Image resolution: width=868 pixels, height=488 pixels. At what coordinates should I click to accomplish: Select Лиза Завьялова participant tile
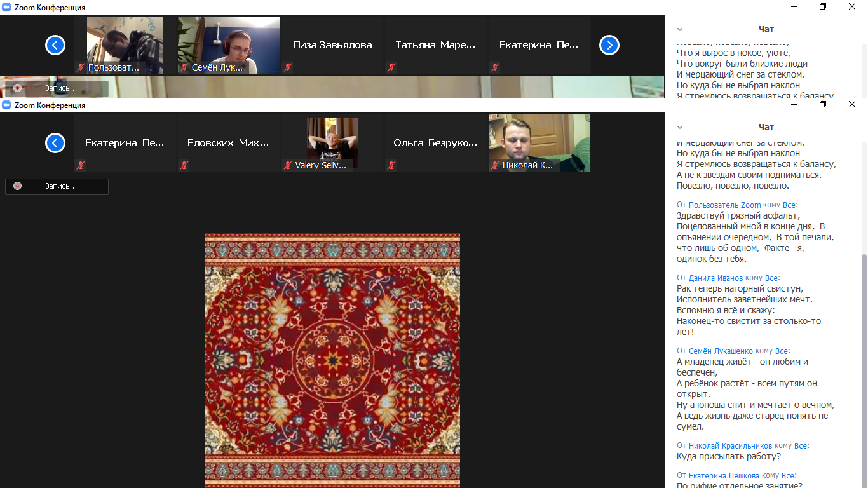point(332,45)
